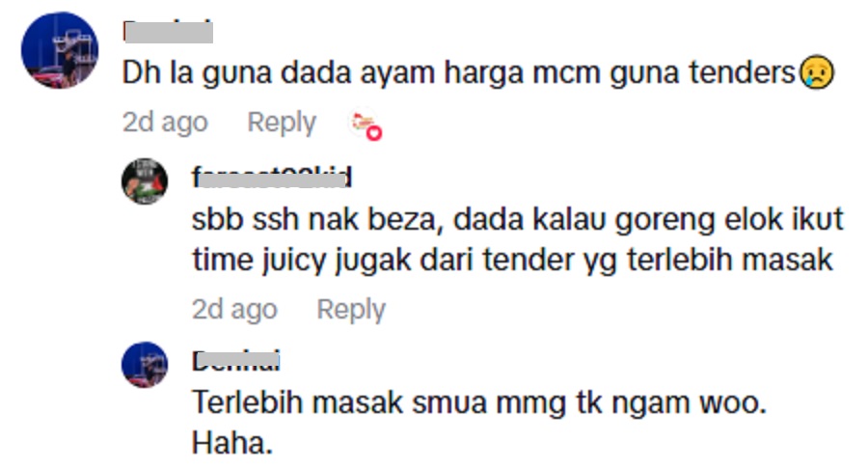Viewport: 868px width, 471px height.
Task: Select the line "time juicy jugak dari tender"
Action: 513,260
